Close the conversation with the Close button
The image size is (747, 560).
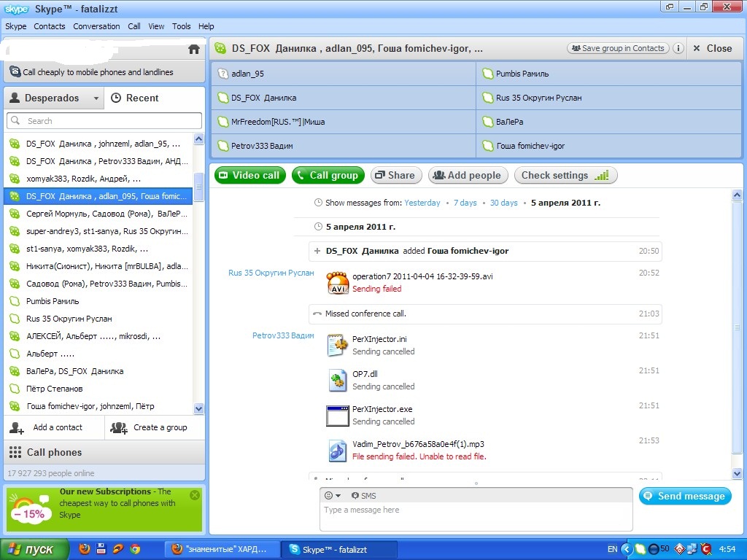713,48
